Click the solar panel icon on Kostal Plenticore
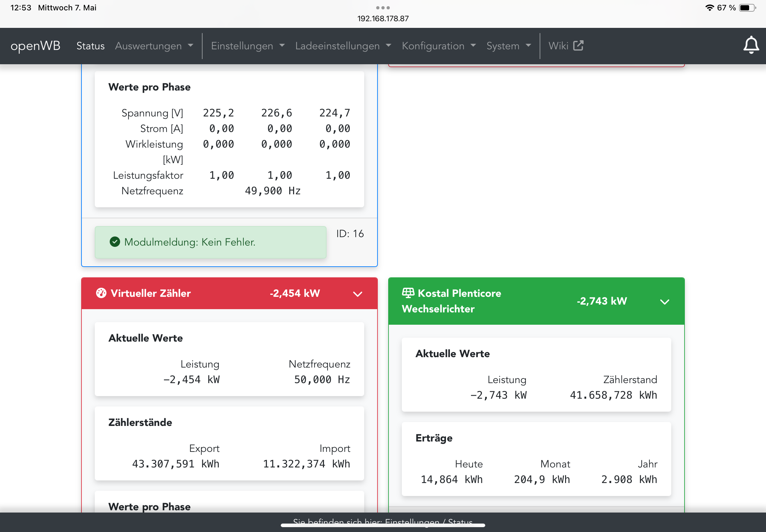 [408, 293]
